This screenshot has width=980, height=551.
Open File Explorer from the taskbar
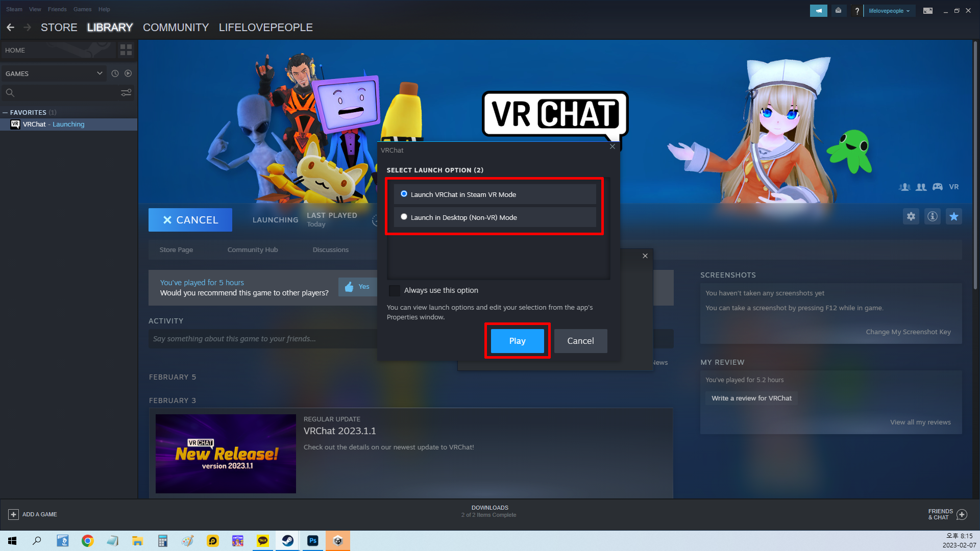[138, 541]
